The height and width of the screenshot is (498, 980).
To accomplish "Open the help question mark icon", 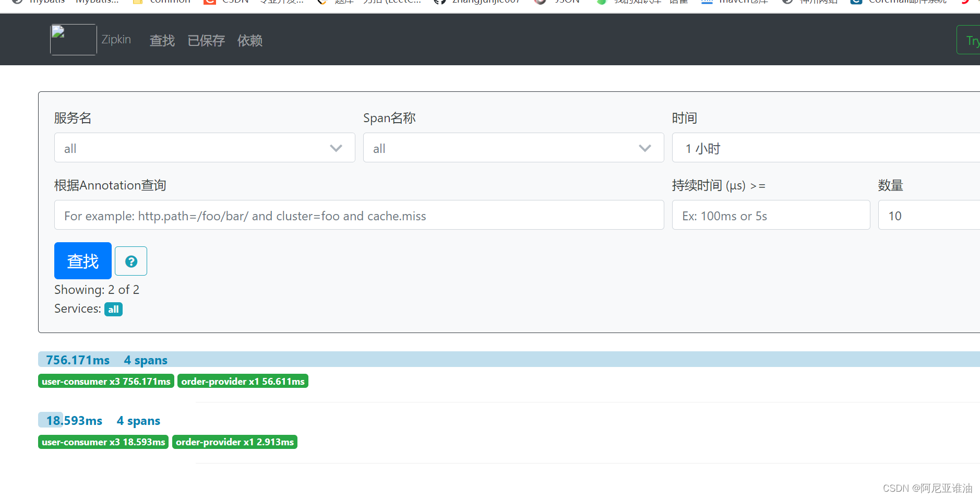I will pos(131,261).
